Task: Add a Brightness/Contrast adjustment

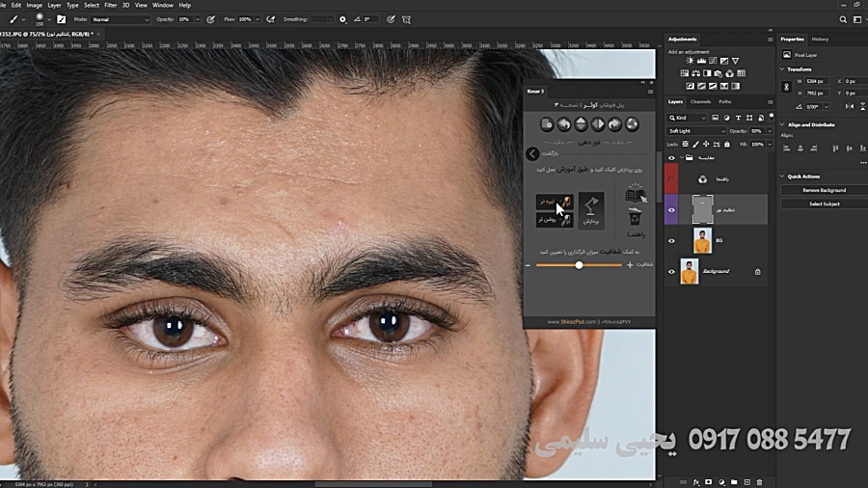Action: coord(690,61)
